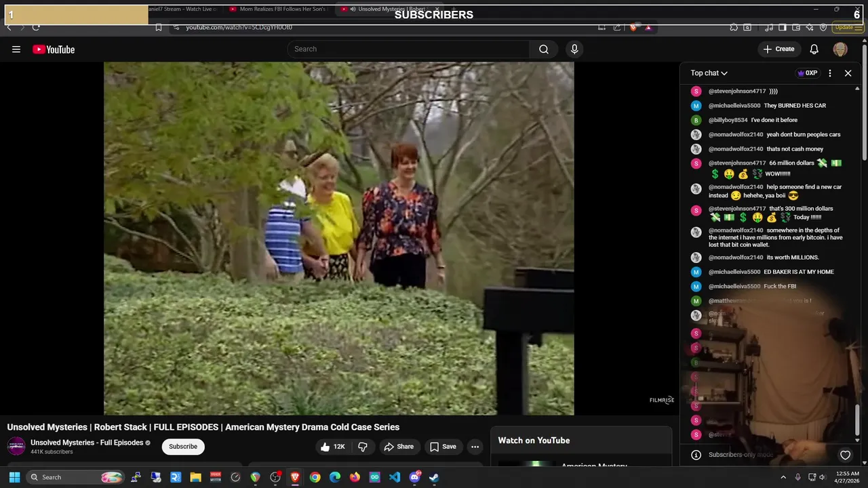Open Steam from the taskbar
The height and width of the screenshot is (488, 868).
(434, 477)
